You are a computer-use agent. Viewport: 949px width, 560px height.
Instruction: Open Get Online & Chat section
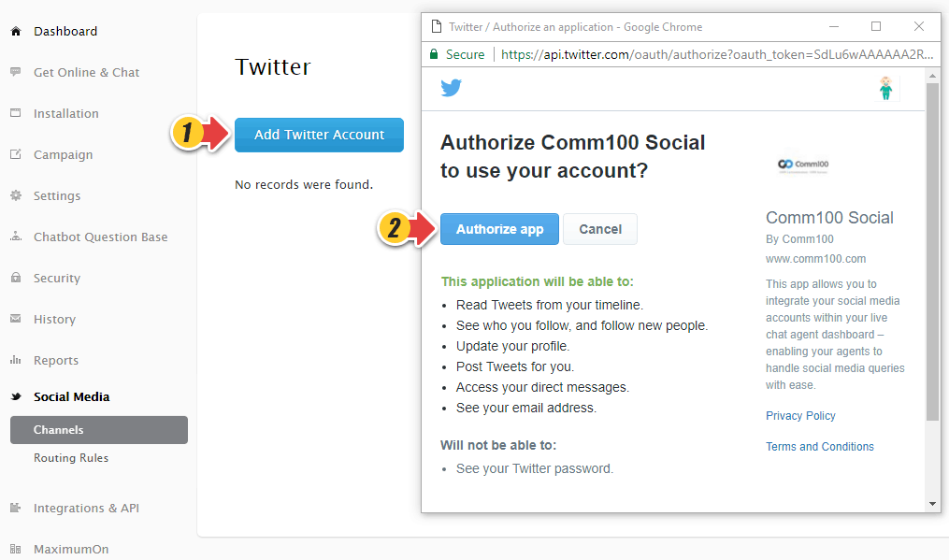click(x=87, y=72)
